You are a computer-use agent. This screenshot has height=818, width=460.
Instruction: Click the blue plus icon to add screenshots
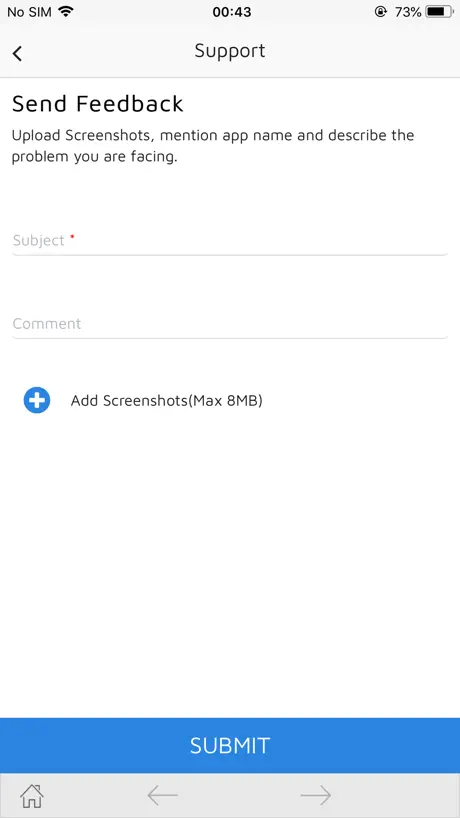coord(37,401)
